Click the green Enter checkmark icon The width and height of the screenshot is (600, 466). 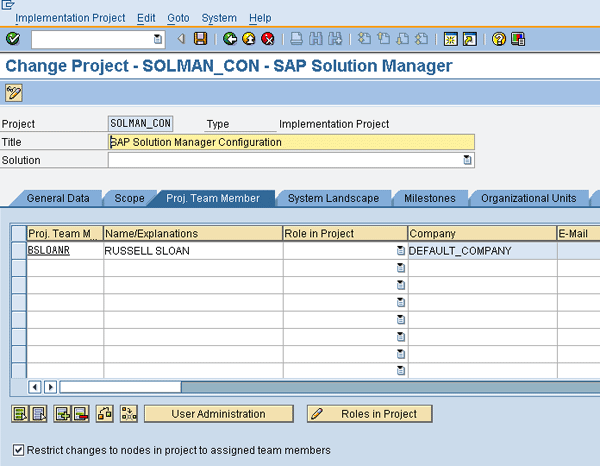[13, 39]
